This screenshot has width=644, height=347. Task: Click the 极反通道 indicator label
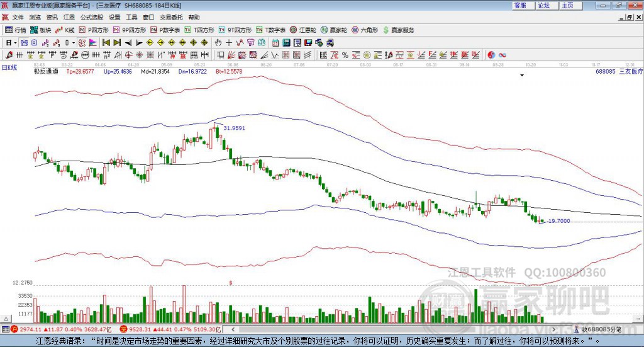pos(46,72)
